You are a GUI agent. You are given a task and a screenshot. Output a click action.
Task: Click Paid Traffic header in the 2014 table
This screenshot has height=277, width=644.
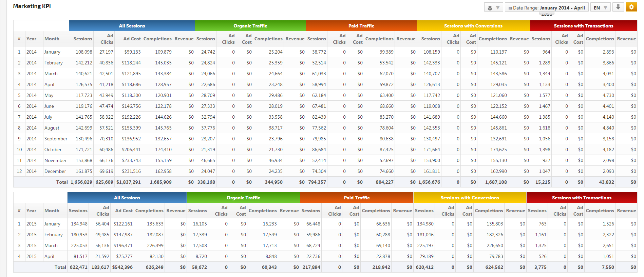[361, 26]
